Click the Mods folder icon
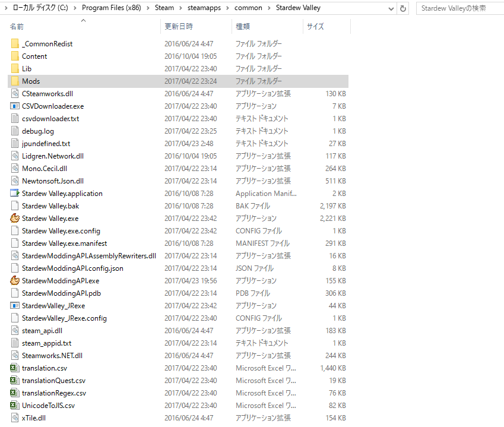The image size is (504, 427). point(15,81)
